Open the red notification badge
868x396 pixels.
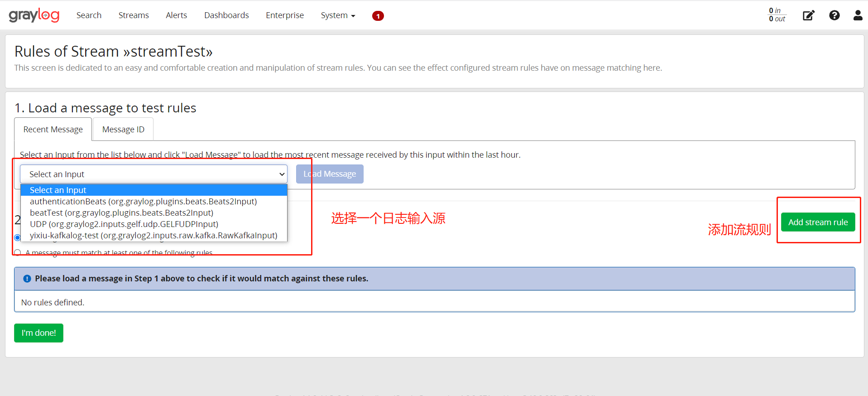point(378,16)
